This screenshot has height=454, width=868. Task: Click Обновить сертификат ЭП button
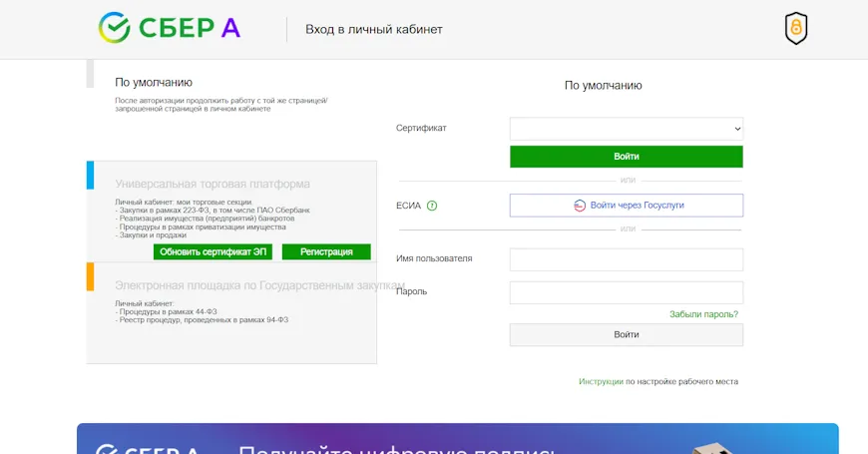213,251
